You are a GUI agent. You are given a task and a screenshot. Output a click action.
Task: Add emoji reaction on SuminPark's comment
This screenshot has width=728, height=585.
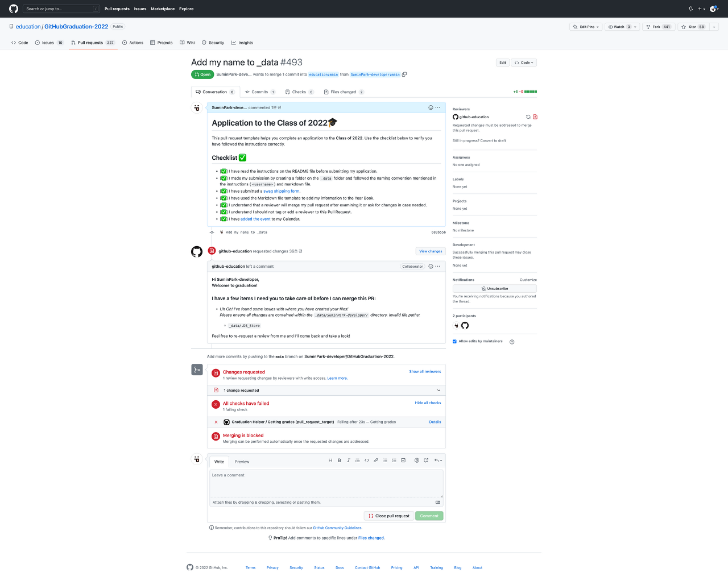pyautogui.click(x=431, y=107)
